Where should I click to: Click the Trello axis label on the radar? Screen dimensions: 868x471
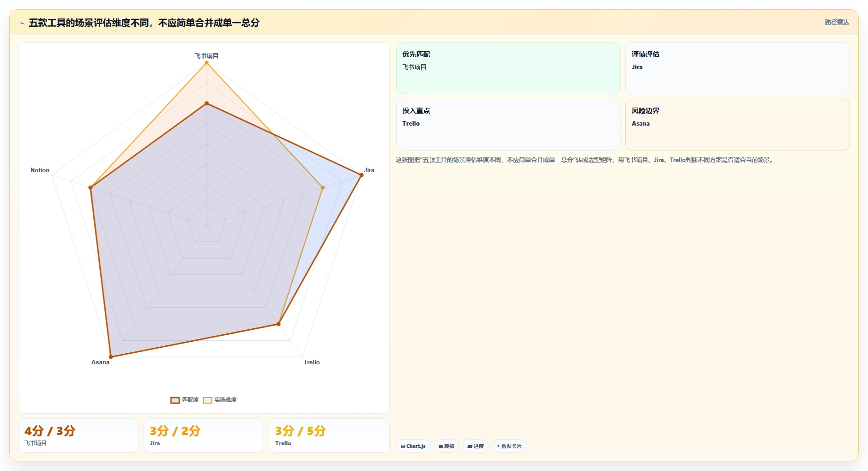click(x=312, y=362)
